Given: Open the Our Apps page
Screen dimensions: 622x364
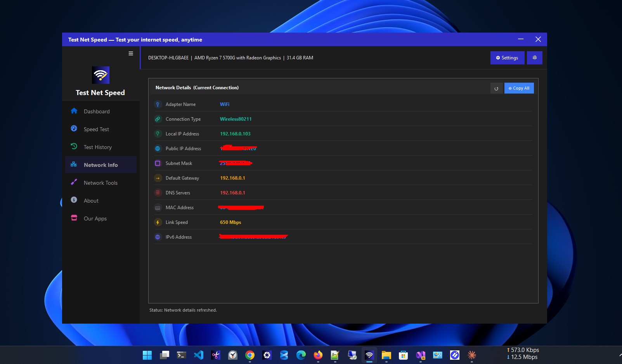Looking at the screenshot, I should (101, 218).
